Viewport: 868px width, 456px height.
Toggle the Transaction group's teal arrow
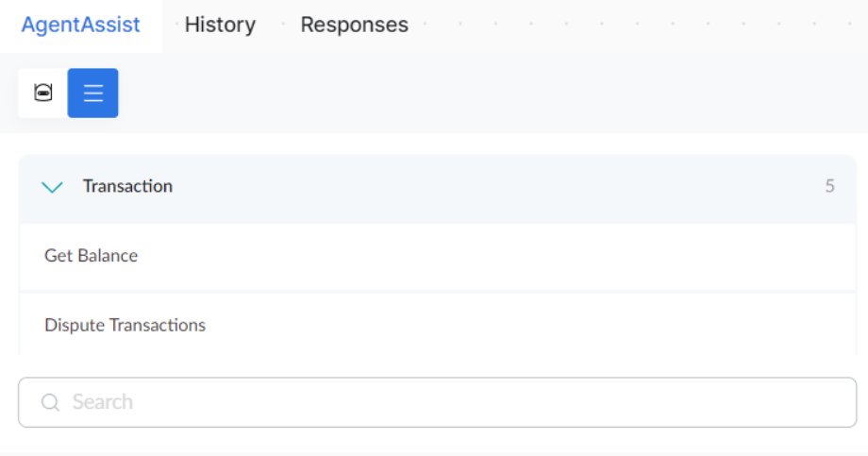[x=53, y=187]
